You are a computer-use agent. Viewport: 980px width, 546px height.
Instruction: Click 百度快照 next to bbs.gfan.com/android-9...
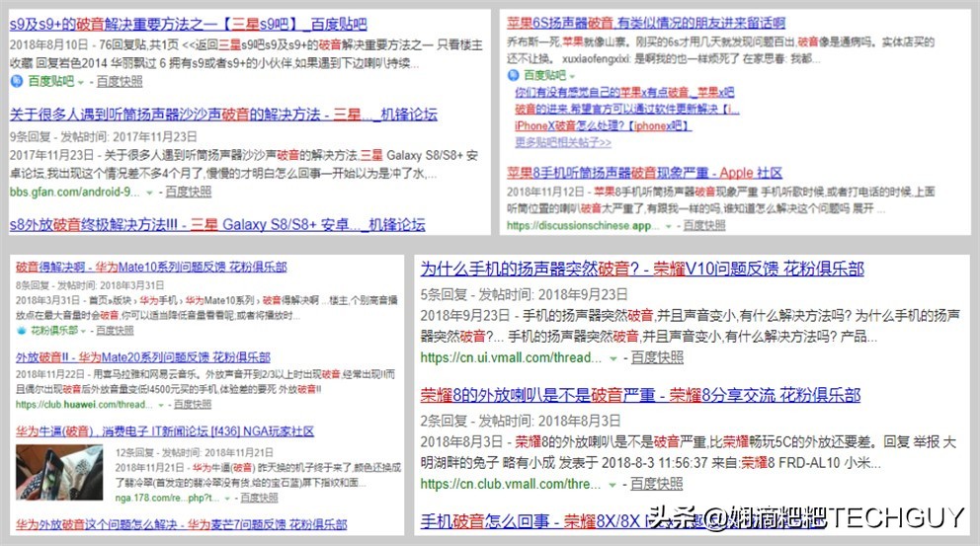(188, 193)
